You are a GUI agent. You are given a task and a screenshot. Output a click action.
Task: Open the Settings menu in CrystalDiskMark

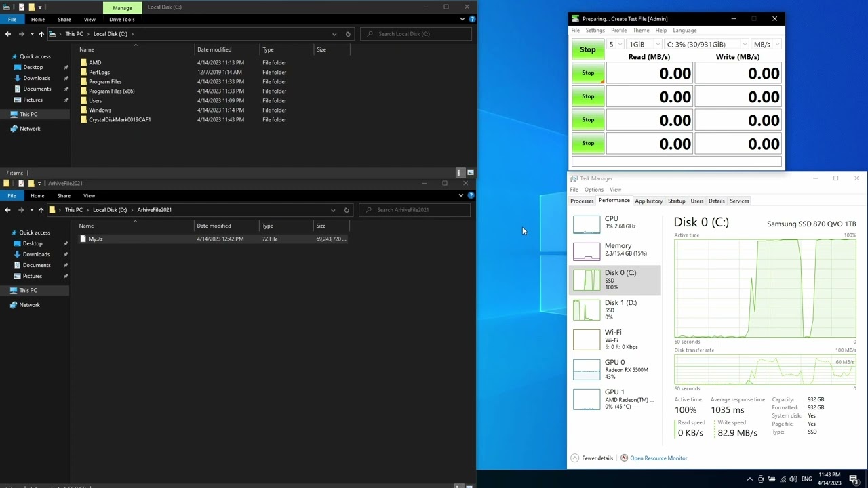[x=595, y=30]
